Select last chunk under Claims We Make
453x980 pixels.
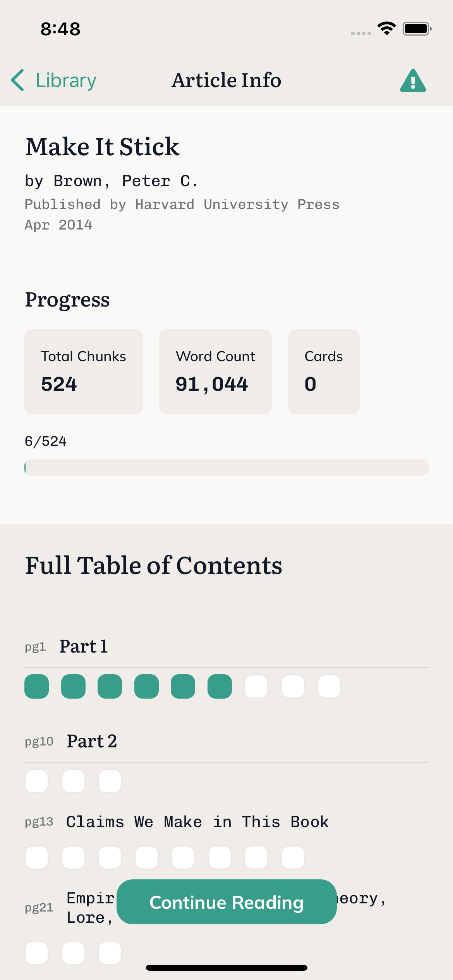293,857
